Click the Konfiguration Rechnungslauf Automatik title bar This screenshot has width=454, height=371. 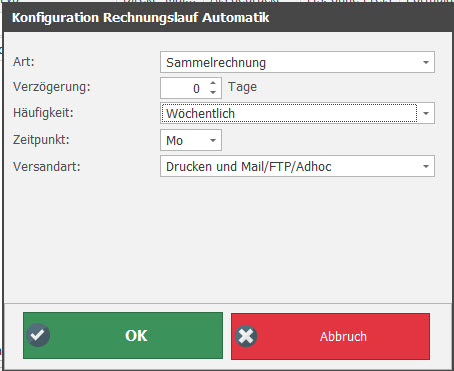tap(228, 17)
